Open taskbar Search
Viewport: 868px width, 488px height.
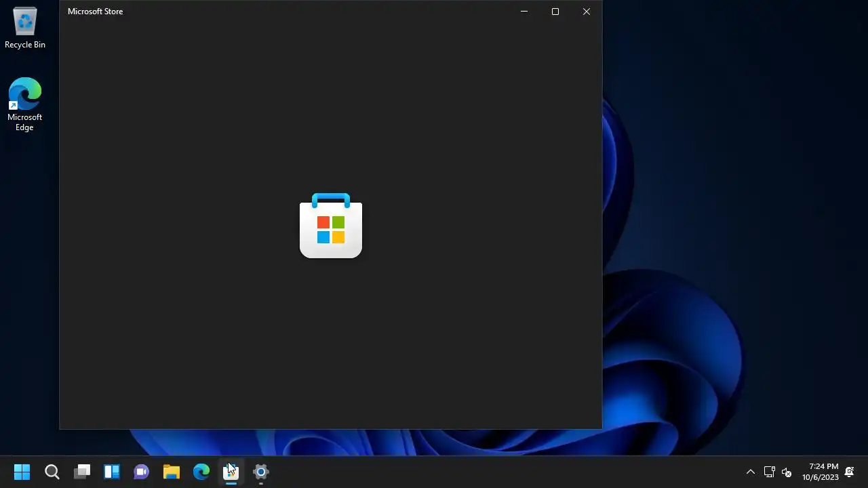pyautogui.click(x=52, y=472)
